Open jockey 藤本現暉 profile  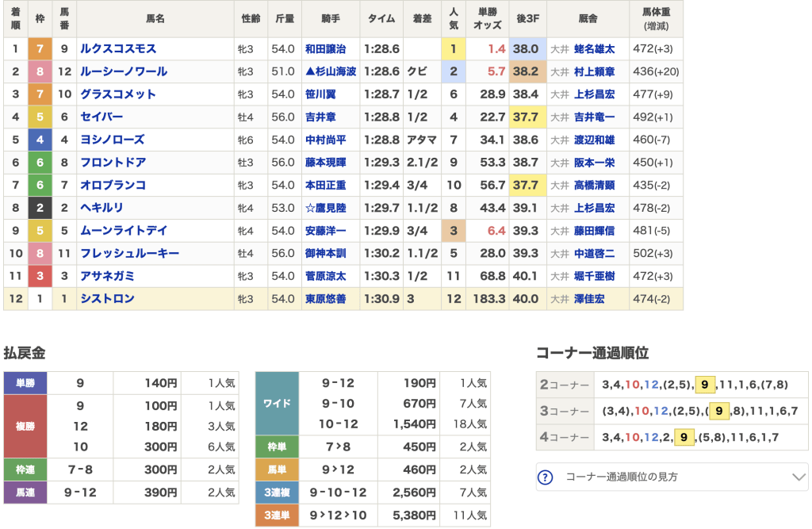(325, 162)
